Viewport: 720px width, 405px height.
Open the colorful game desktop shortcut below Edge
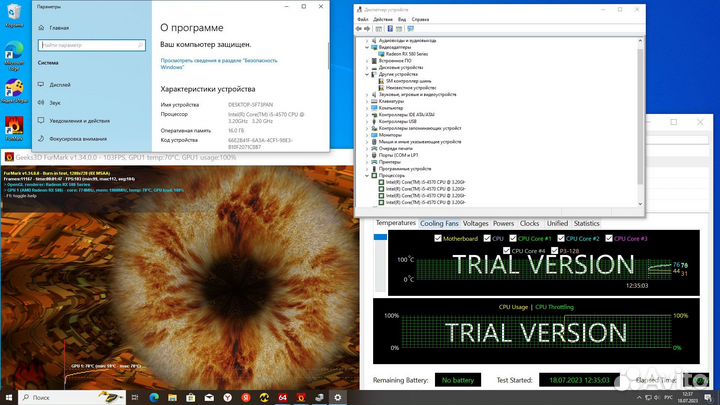click(x=14, y=91)
